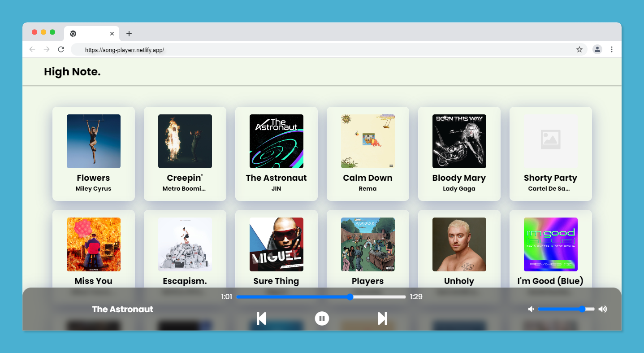Select The Astronaut album art
The width and height of the screenshot is (644, 353).
[x=277, y=141]
